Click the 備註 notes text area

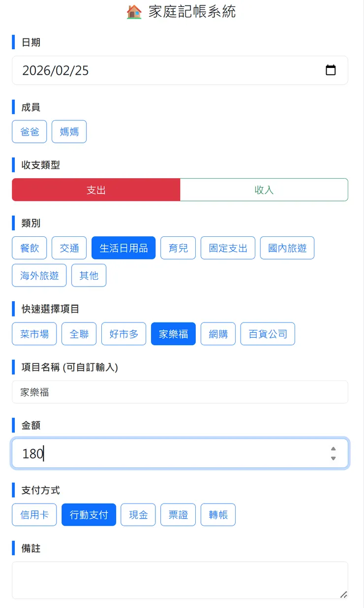point(180,580)
